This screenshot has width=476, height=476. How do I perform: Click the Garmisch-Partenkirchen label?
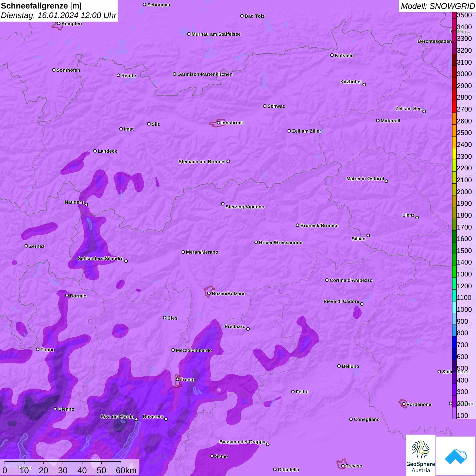pyautogui.click(x=205, y=74)
